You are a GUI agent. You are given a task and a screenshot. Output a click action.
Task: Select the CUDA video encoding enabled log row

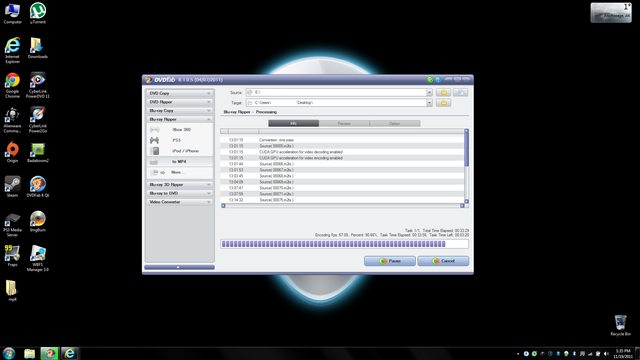click(x=342, y=158)
